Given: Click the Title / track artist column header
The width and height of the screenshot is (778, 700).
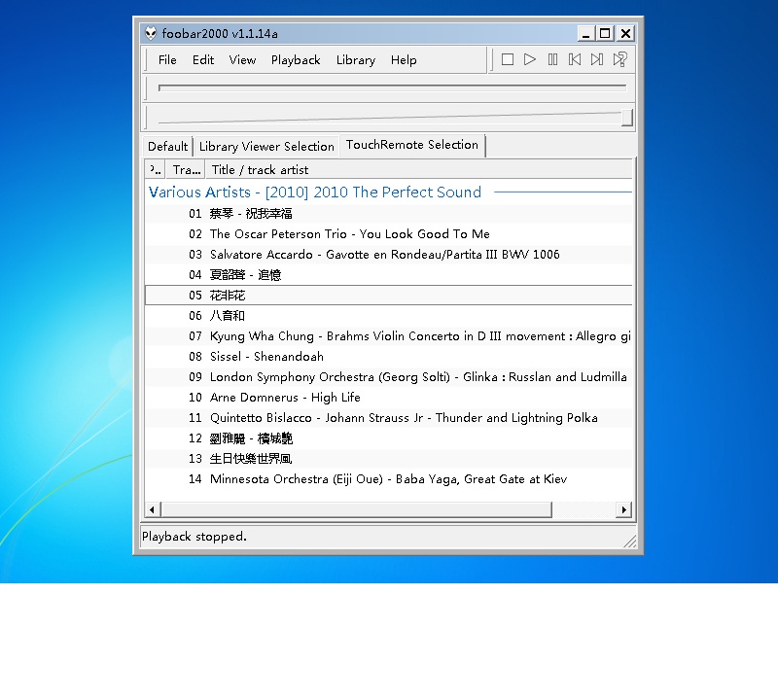Looking at the screenshot, I should (419, 170).
